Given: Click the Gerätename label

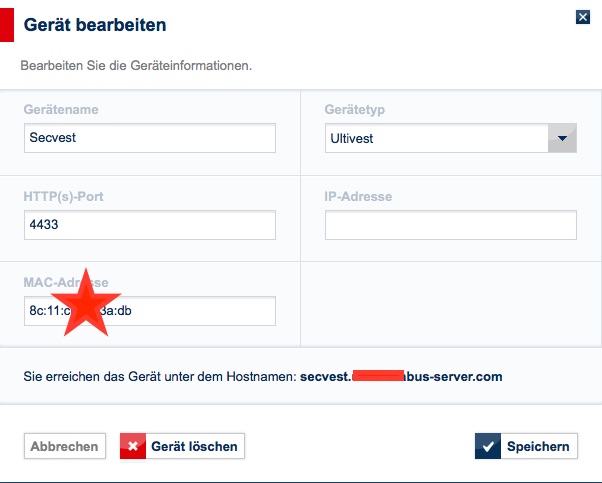Looking at the screenshot, I should [x=61, y=109].
